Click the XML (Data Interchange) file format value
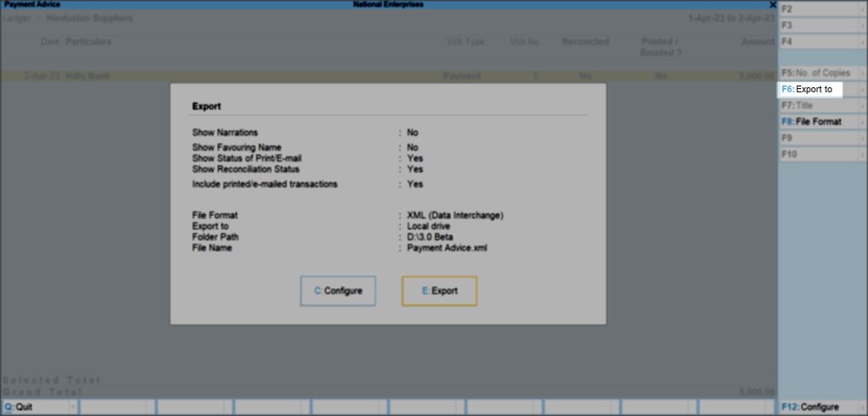 [455, 216]
